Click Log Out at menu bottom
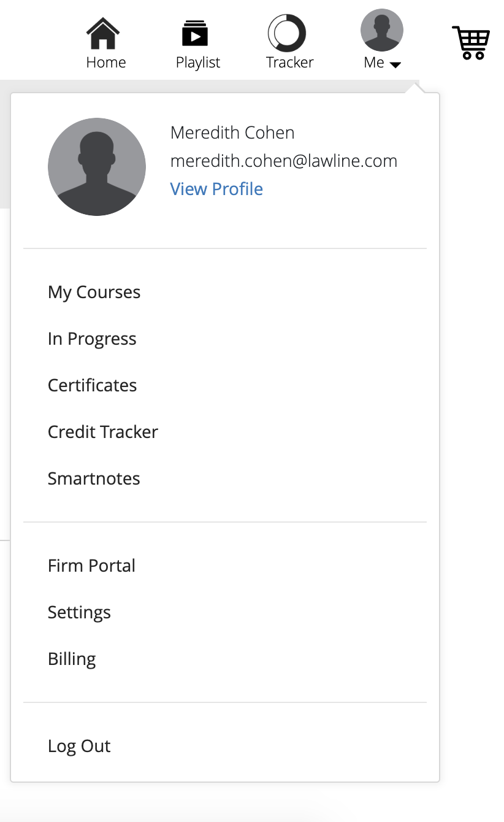Viewport: 504px width, 822px height. tap(79, 746)
